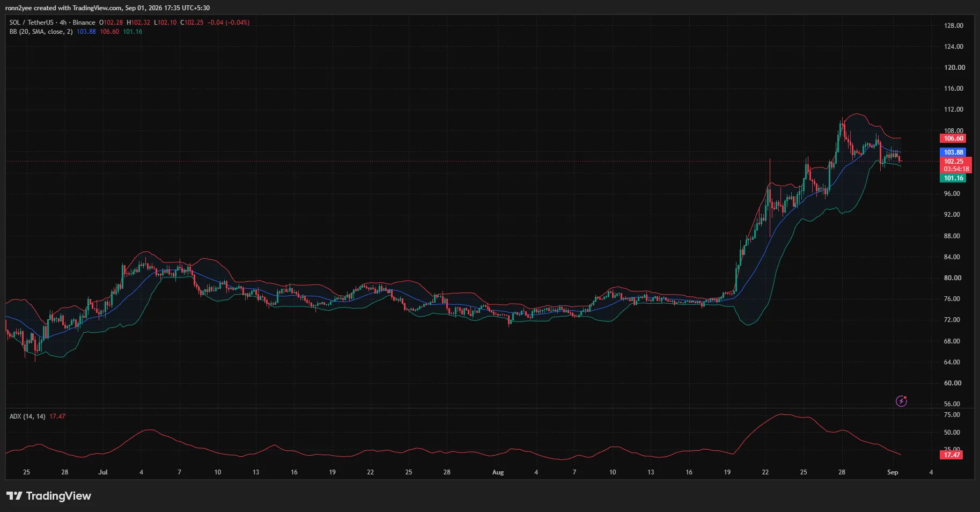Screen dimensions: 980x512
Task: Click the header text with ronn2yee attribution
Action: click(x=107, y=8)
